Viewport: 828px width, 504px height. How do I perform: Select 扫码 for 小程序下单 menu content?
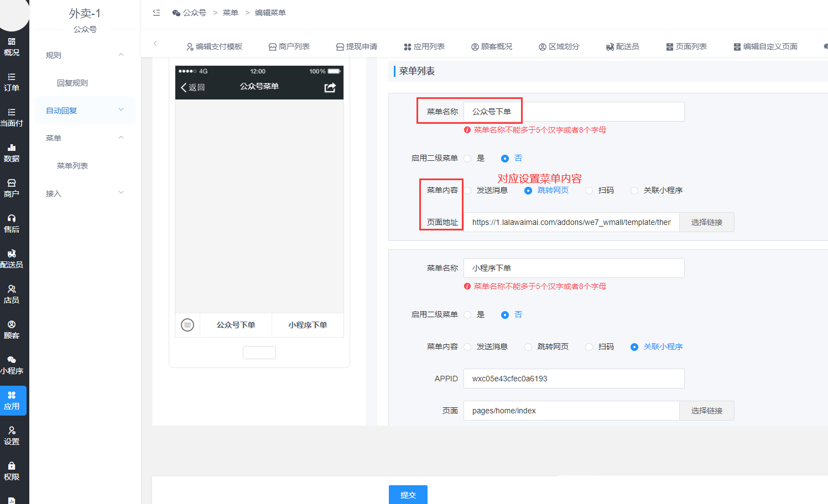tap(589, 347)
